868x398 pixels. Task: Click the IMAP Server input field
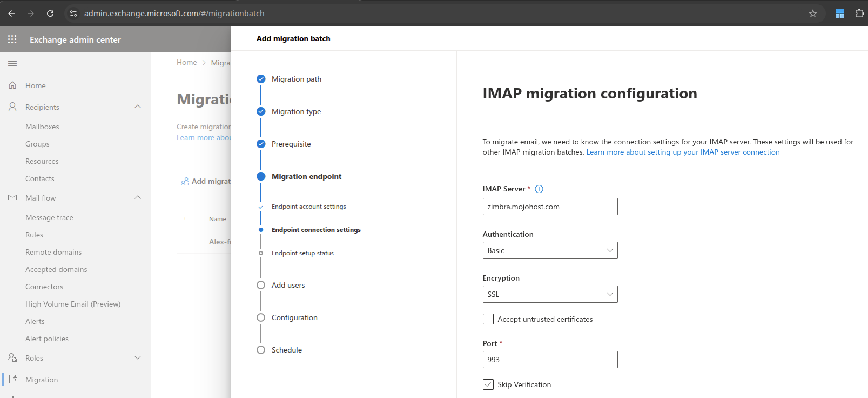point(550,207)
